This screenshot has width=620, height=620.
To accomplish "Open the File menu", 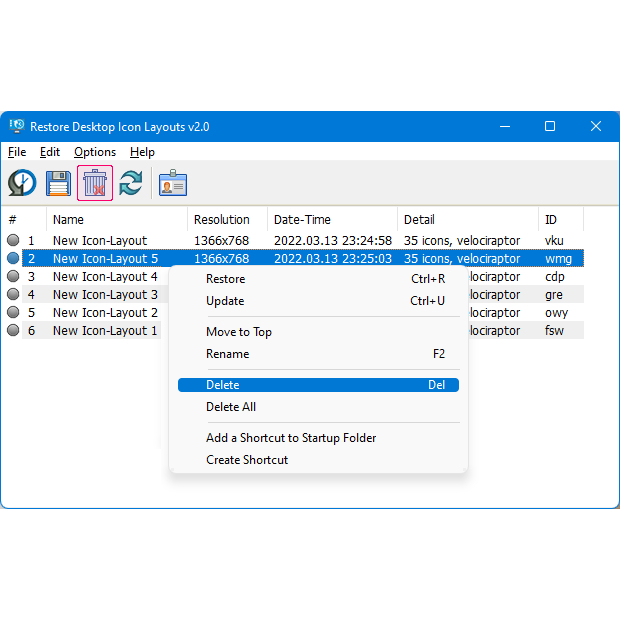I will click(17, 152).
